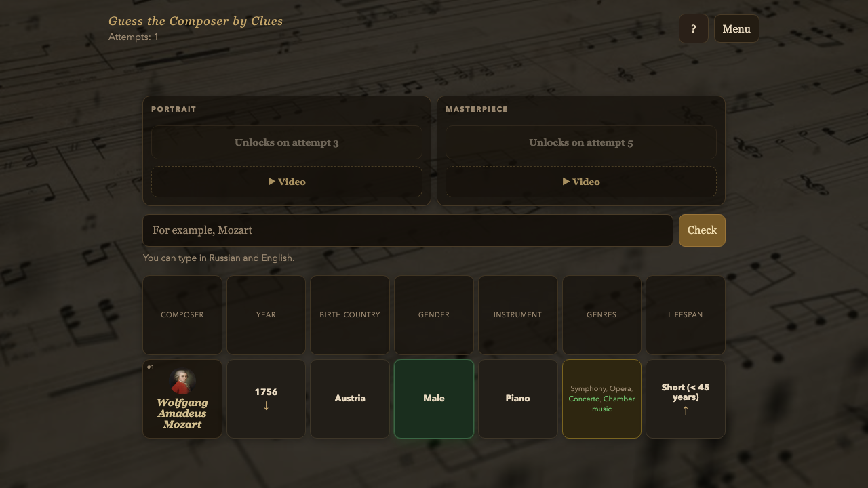Click the LIFESPAN column header
This screenshot has height=488, width=868.
(x=686, y=315)
